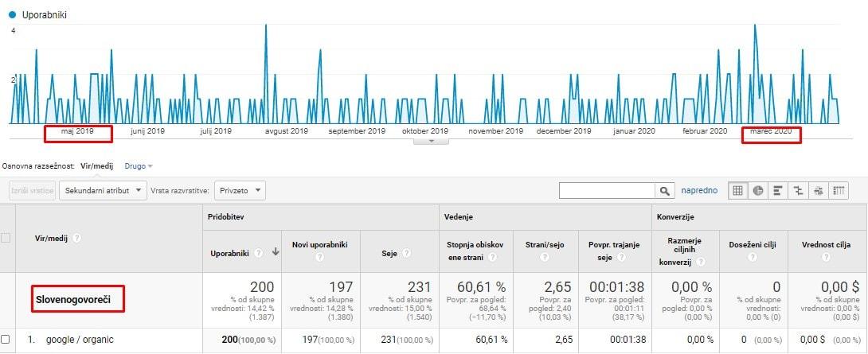The height and width of the screenshot is (354, 868).
Task: Switch to the data table view icon
Action: (737, 190)
